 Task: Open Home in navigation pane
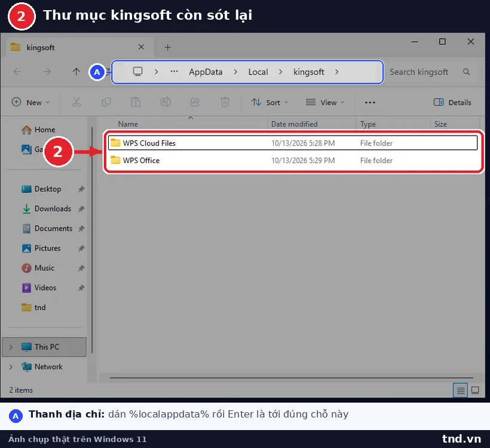coord(38,130)
